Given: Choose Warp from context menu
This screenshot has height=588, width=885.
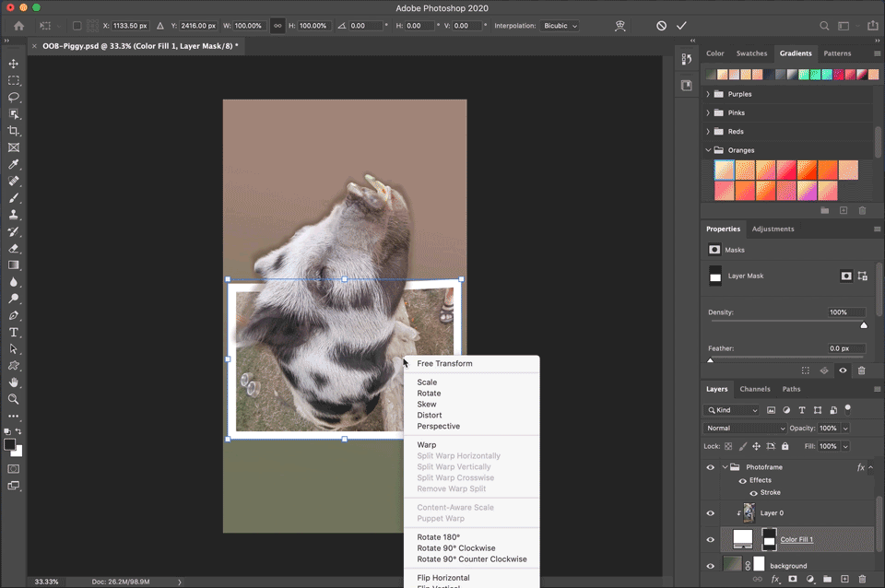Looking at the screenshot, I should (427, 444).
